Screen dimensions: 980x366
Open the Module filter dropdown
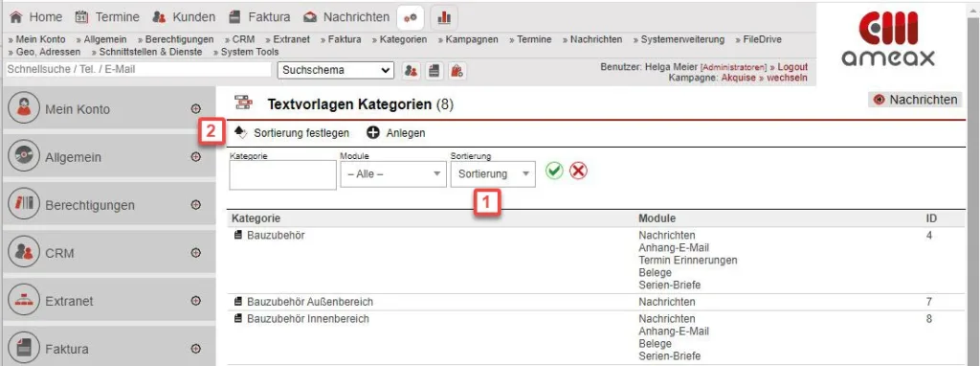[x=393, y=174]
